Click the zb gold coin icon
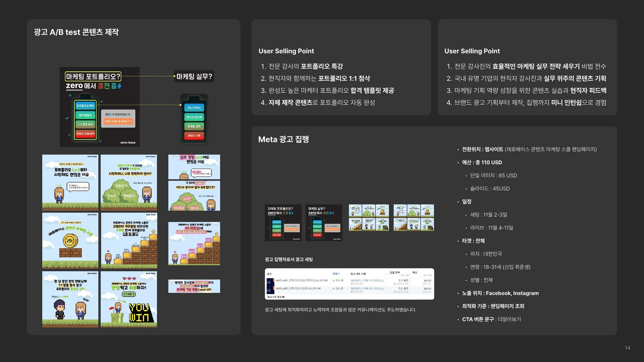Screen dimensions: 644x362 pos(70,241)
